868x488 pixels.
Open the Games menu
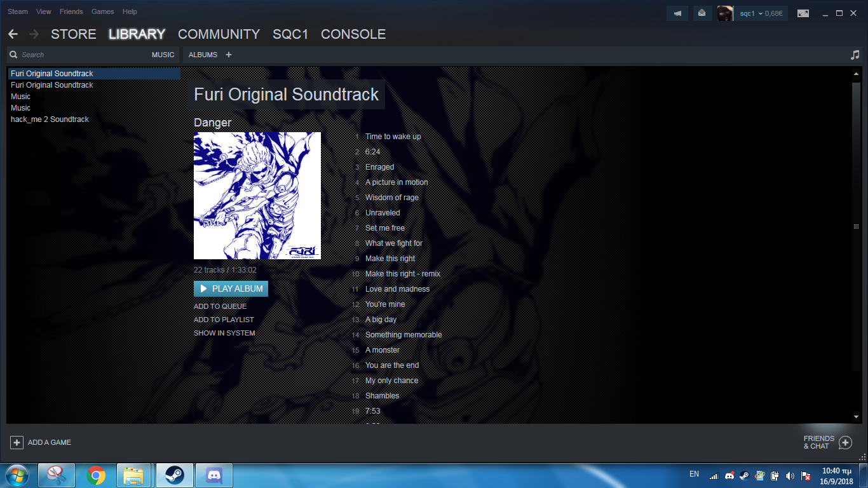pyautogui.click(x=102, y=11)
